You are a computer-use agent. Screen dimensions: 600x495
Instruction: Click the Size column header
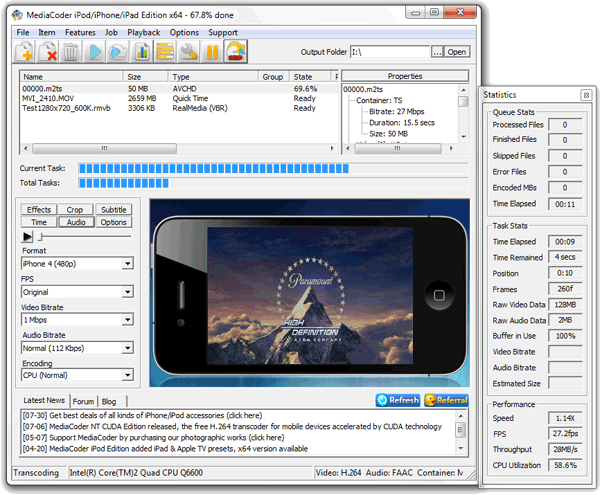pos(146,77)
